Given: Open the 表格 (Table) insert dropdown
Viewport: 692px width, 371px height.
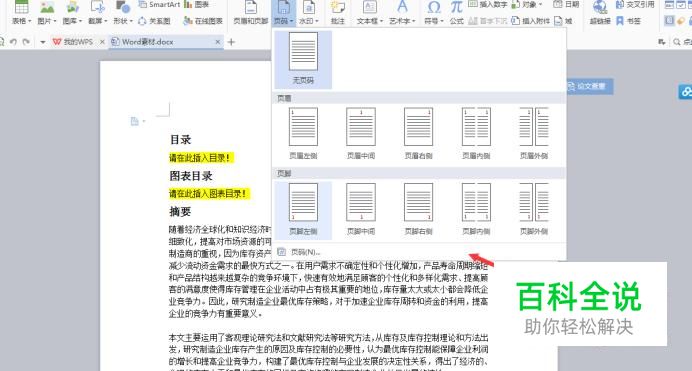Looking at the screenshot, I should [21, 13].
